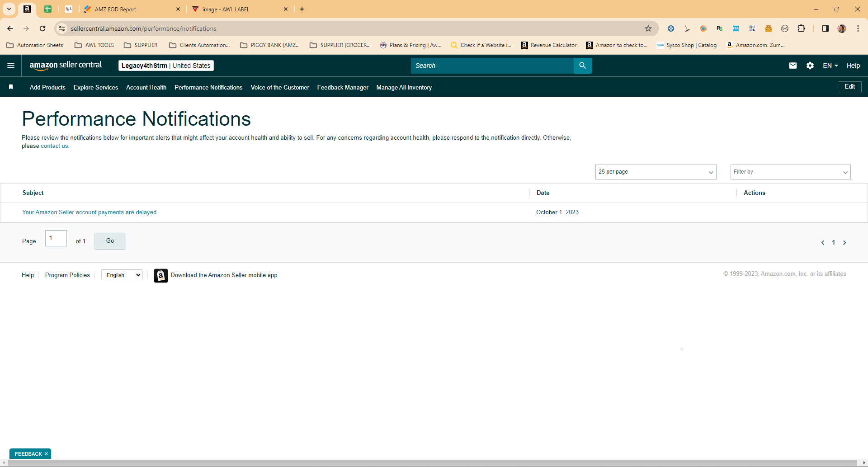
Task: Switch to the image - AWL LABEL tab
Action: 240,9
